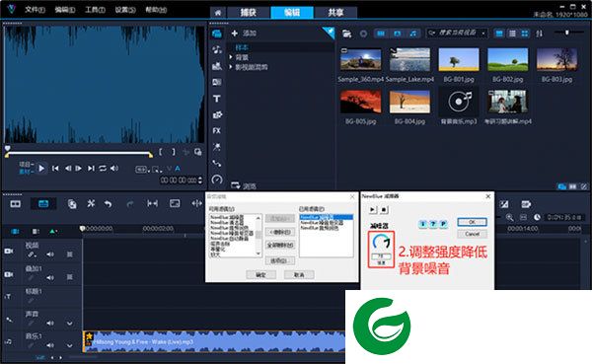Image resolution: width=592 pixels, height=364 pixels.
Task: Select the BG-B01.jpg thumbnail
Action: (459, 59)
